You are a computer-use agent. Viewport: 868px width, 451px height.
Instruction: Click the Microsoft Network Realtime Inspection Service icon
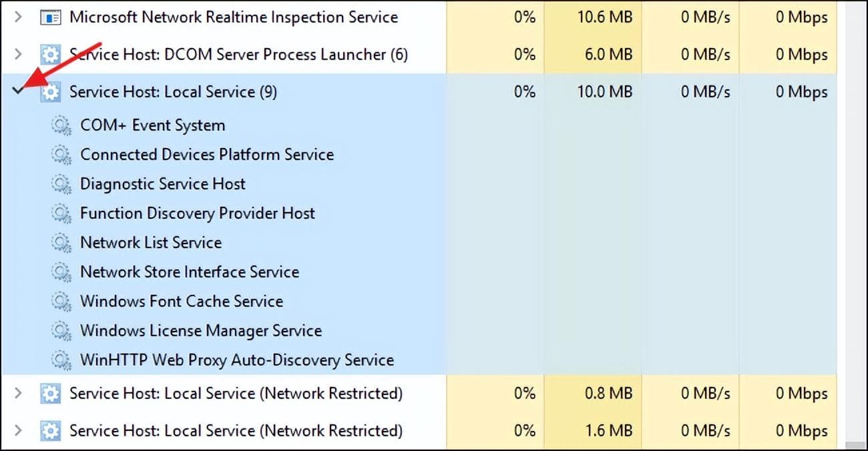coord(50,17)
